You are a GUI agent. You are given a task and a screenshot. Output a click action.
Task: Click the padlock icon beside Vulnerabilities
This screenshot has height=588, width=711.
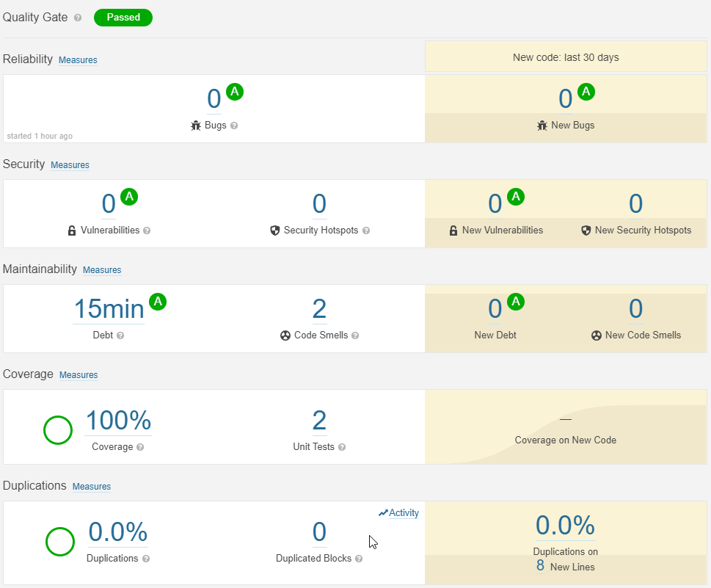pyautogui.click(x=71, y=230)
